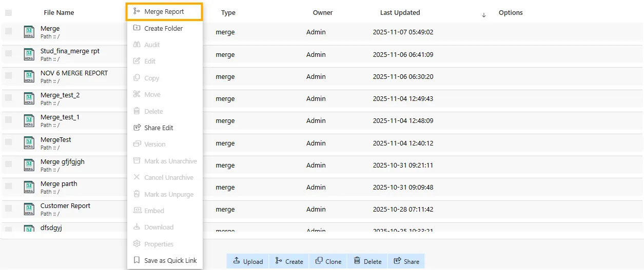Click the Upload tray icon in bottom toolbar
Screen dimensions: 644x270
[x=237, y=261]
